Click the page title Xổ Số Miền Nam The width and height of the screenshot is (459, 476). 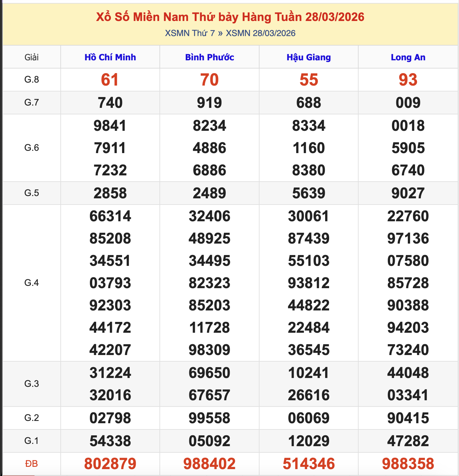coord(230,18)
